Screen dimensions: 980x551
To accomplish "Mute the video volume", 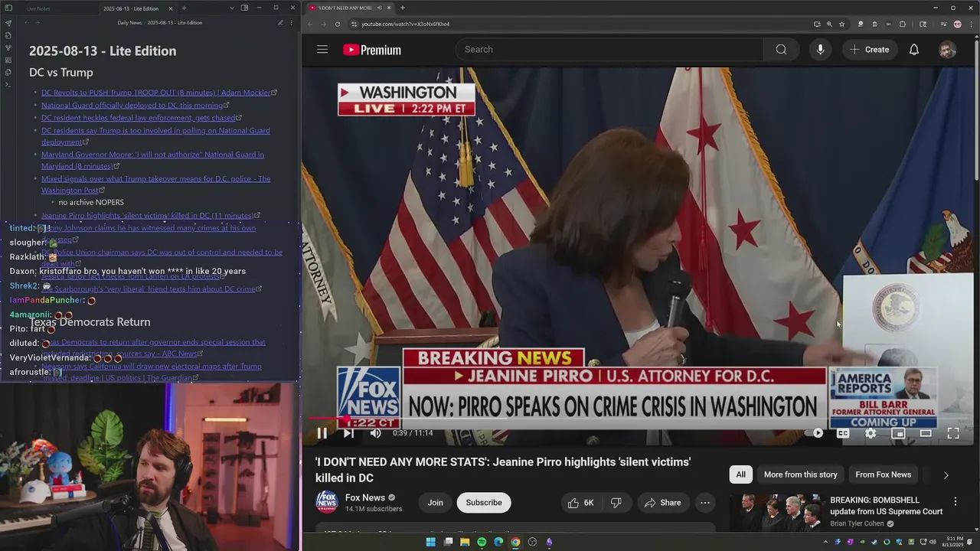I will click(375, 433).
